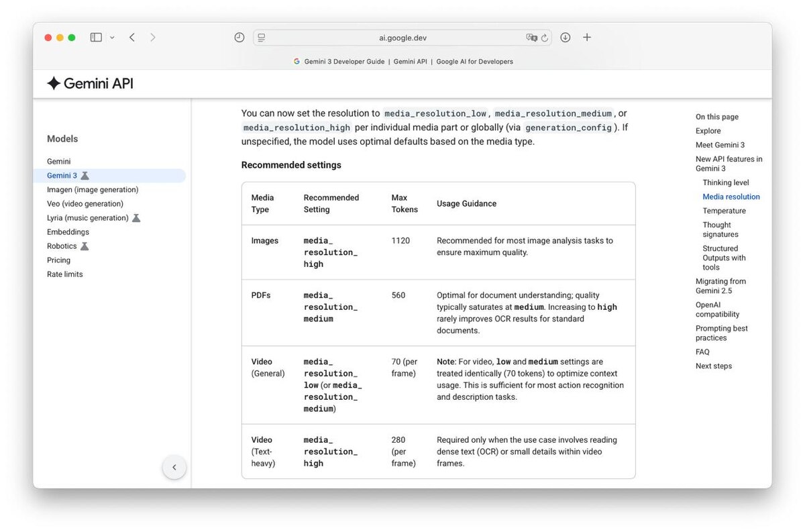Open Rate limits in the sidebar
The width and height of the screenshot is (805, 532).
[x=65, y=274]
